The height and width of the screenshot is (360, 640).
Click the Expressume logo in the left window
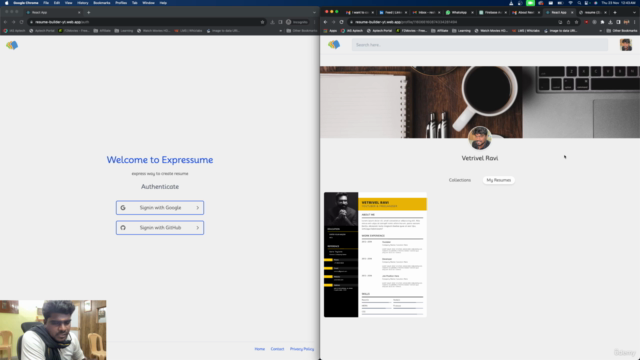[12, 45]
